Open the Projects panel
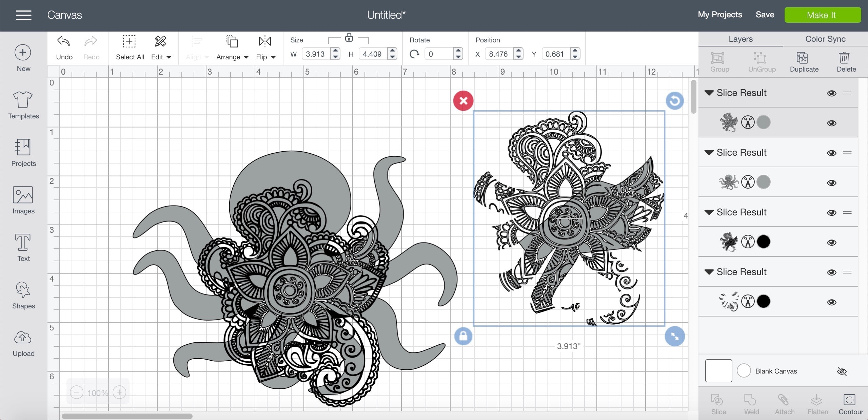Screen dimensions: 868x420 pyautogui.click(x=23, y=153)
